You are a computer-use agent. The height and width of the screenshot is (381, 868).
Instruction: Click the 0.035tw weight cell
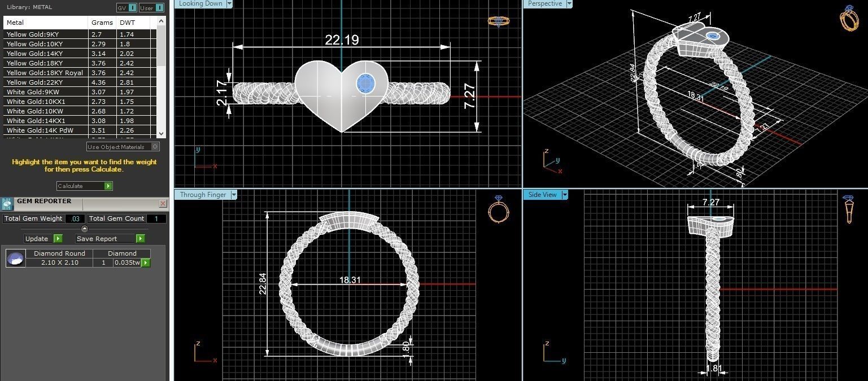[x=128, y=262]
